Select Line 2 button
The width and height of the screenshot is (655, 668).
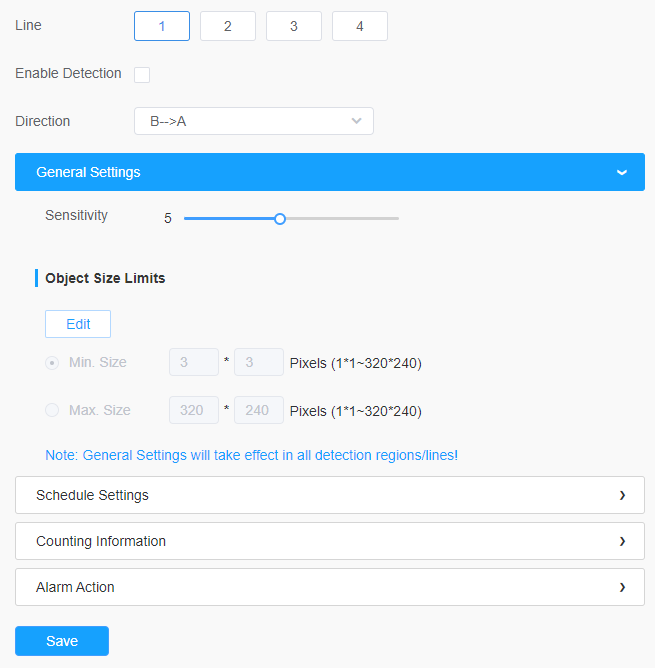pos(228,26)
